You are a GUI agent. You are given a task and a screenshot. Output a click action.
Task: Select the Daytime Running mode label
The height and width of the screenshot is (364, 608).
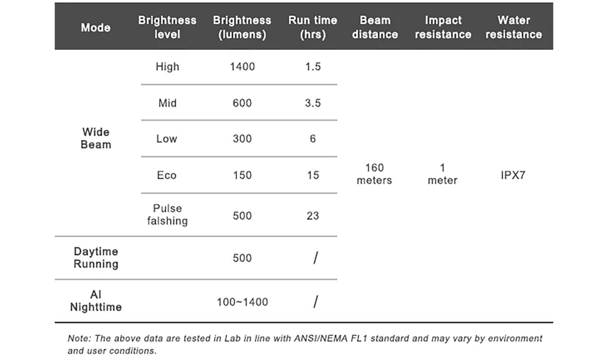click(x=96, y=258)
